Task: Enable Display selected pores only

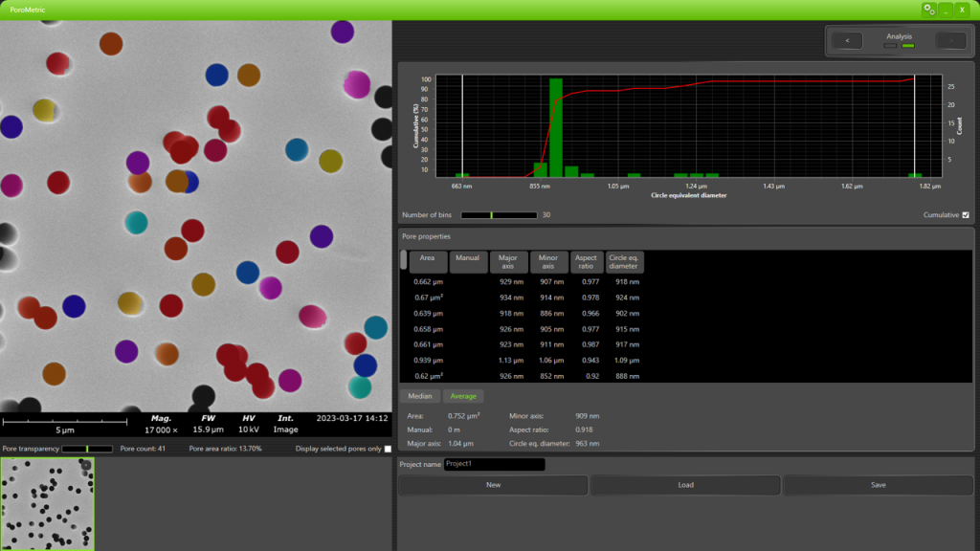Action: click(x=387, y=447)
